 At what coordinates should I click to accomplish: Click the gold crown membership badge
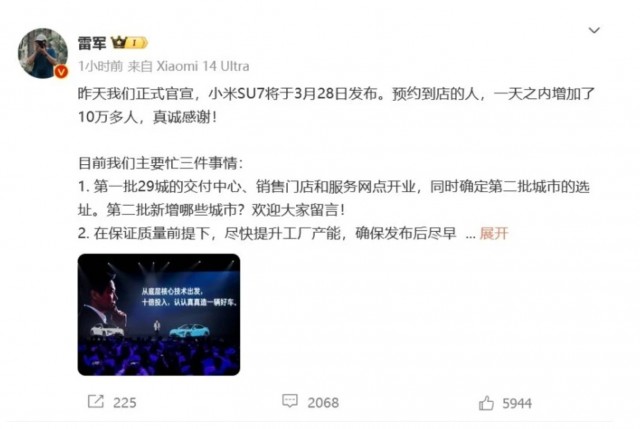pos(119,42)
